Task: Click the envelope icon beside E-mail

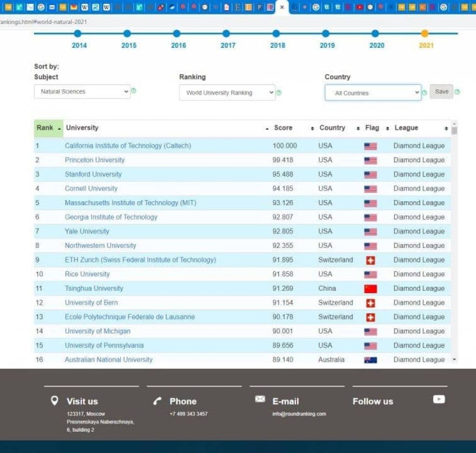Action: pyautogui.click(x=260, y=399)
